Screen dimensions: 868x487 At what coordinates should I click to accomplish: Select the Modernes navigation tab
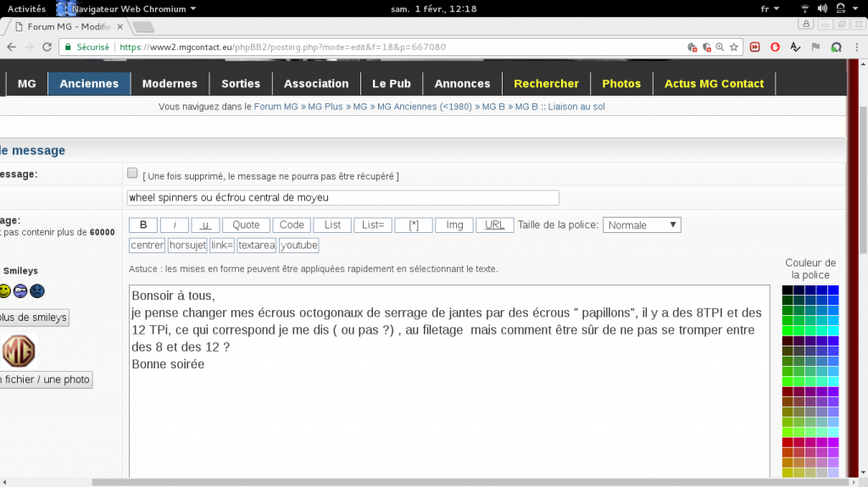[170, 84]
